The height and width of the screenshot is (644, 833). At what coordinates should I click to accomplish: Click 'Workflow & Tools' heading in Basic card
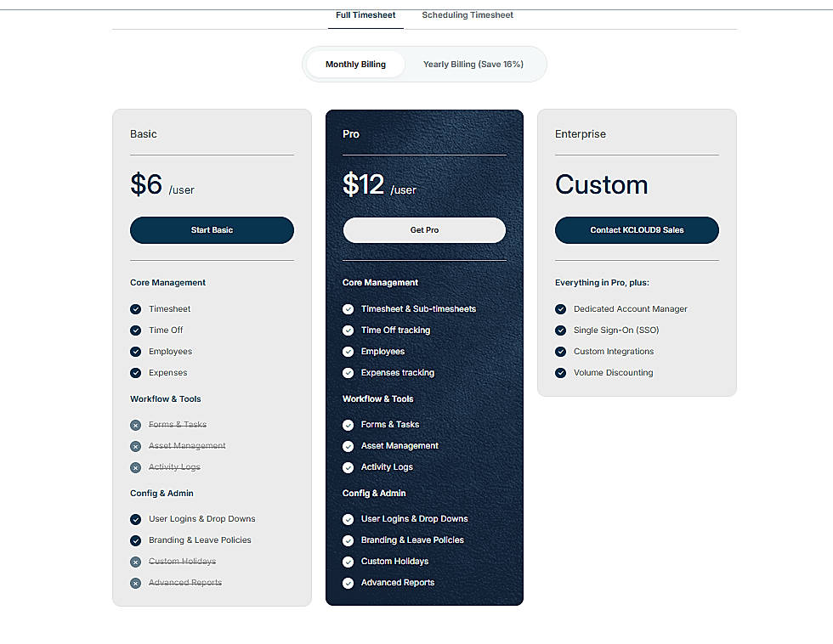click(x=165, y=398)
